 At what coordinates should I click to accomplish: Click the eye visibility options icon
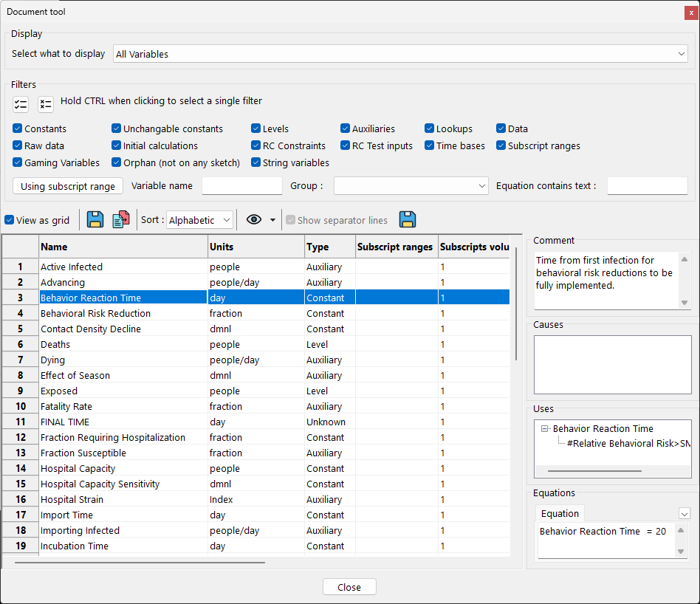pyautogui.click(x=253, y=219)
